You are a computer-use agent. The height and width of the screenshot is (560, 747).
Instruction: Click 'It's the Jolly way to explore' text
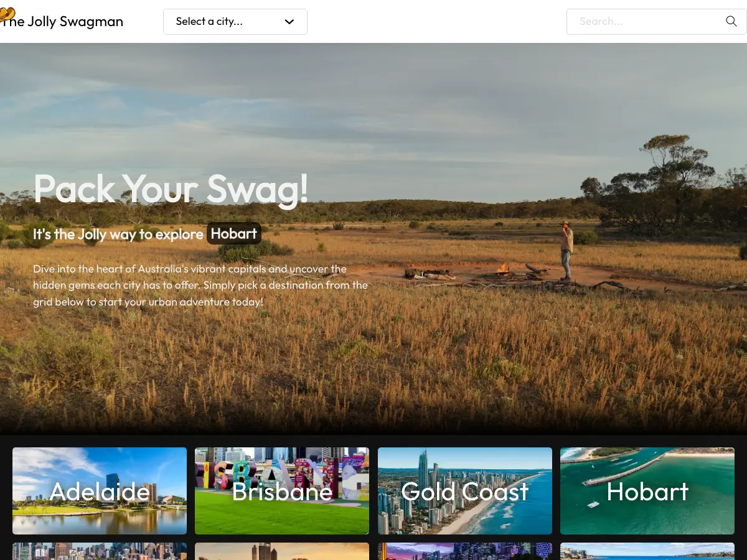tap(118, 234)
